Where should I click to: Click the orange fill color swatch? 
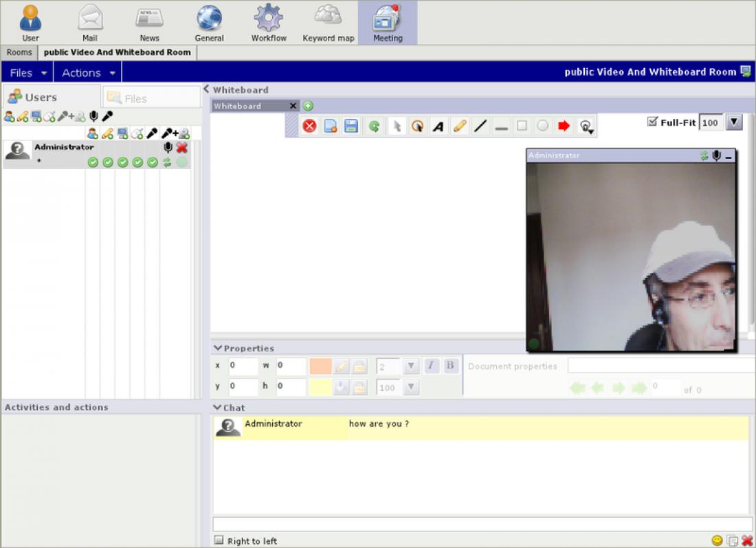click(320, 366)
